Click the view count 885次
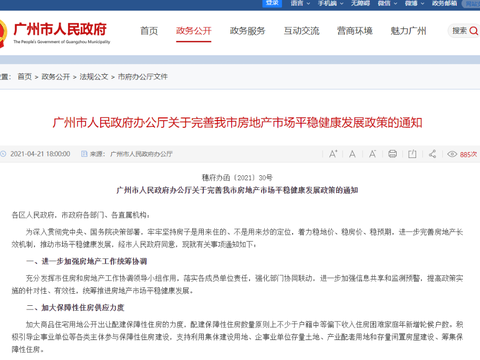480x360 pixels. [x=468, y=154]
